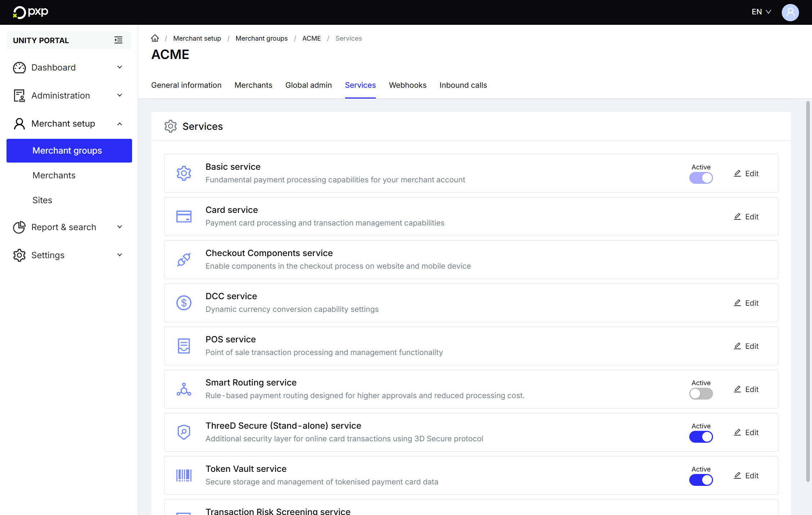Expand the Administration menu chevron
Image resolution: width=812 pixels, height=515 pixels.
120,95
